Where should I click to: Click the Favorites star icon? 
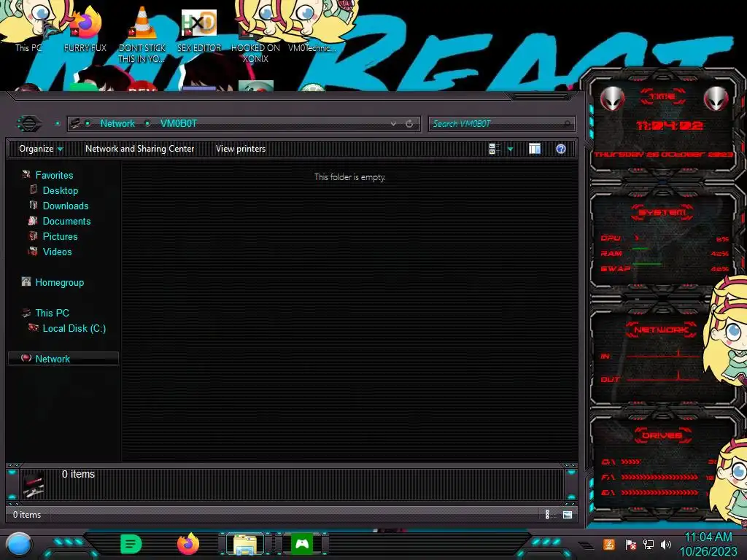pos(26,175)
